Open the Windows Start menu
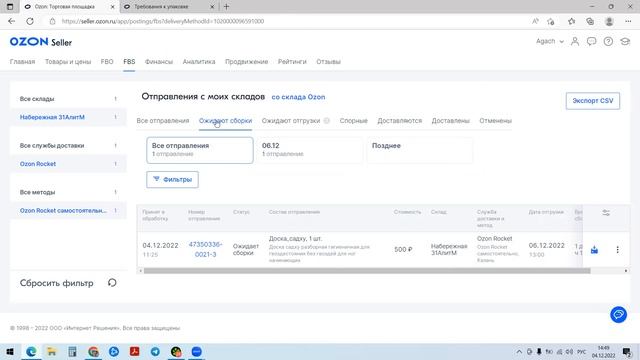 point(10,351)
